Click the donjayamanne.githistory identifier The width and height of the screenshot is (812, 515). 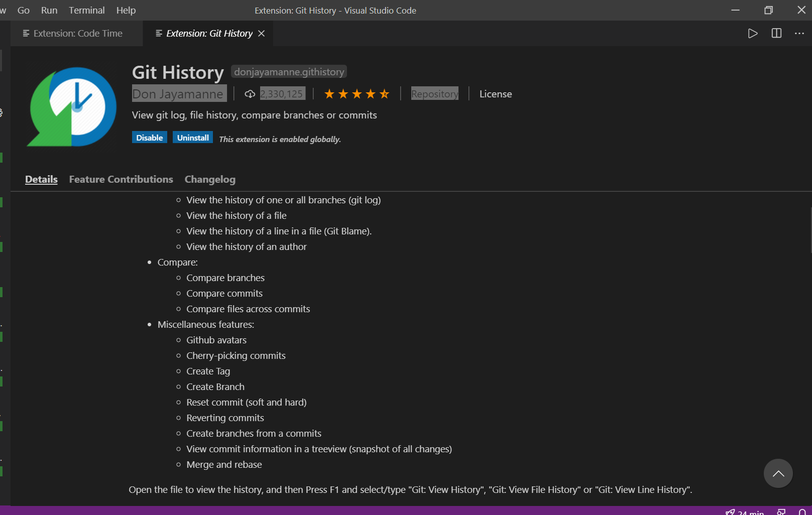pyautogui.click(x=289, y=72)
